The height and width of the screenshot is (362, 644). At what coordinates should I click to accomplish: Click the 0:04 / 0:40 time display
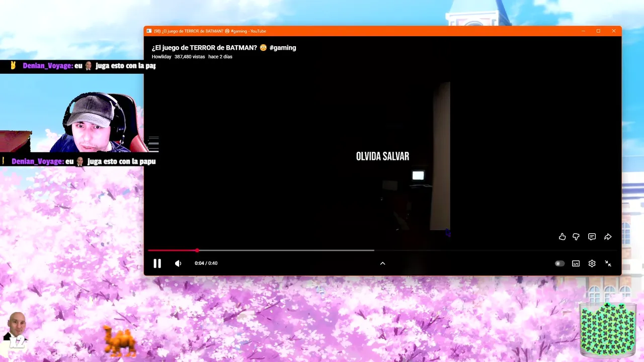(206, 263)
